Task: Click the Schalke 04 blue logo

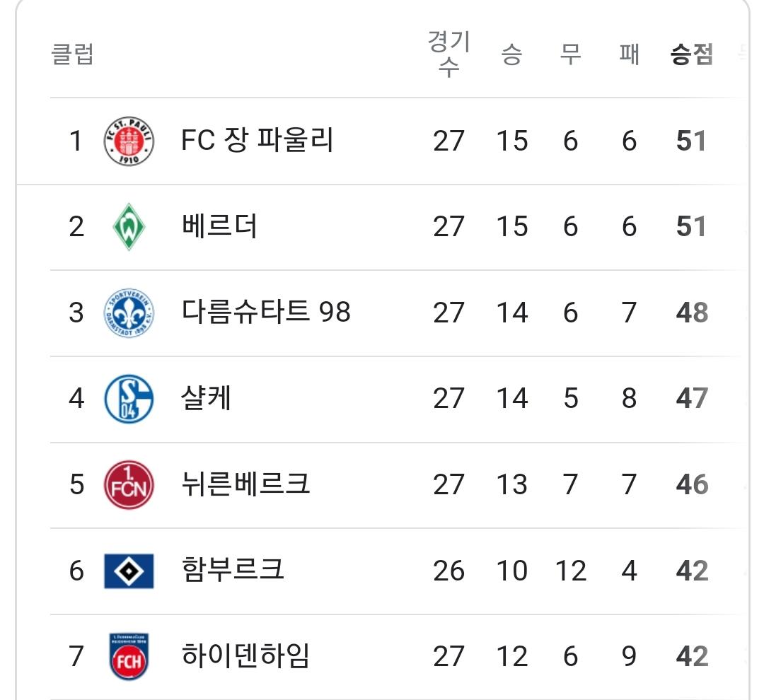Action: [129, 399]
